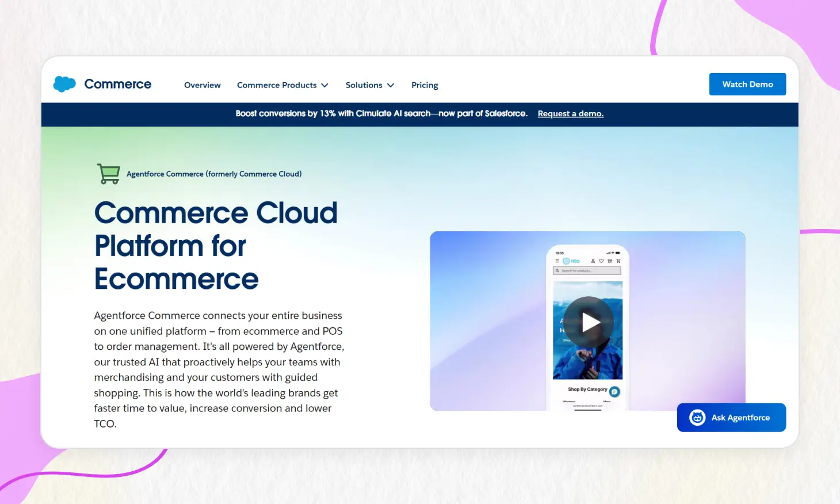
Task: Follow the Request a demo link
Action: pyautogui.click(x=570, y=113)
